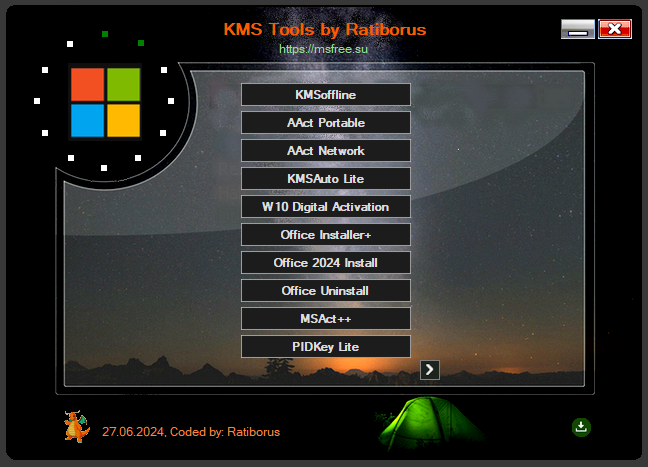
Task: Open the msfree.su website link
Action: [x=325, y=48]
